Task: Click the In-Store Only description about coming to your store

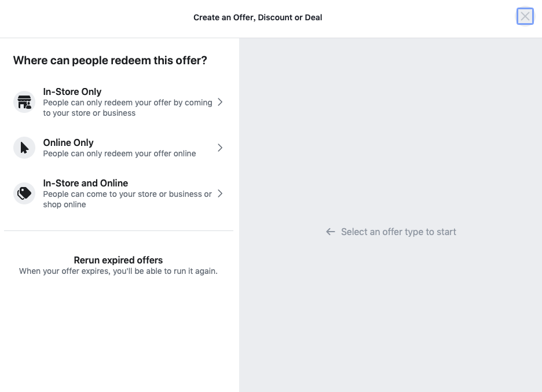Action: (127, 108)
